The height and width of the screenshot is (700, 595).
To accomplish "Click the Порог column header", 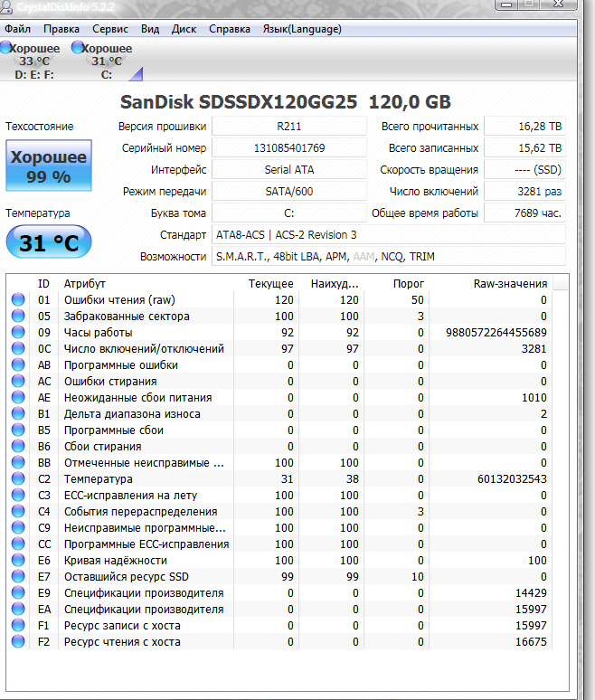I will coord(396,283).
